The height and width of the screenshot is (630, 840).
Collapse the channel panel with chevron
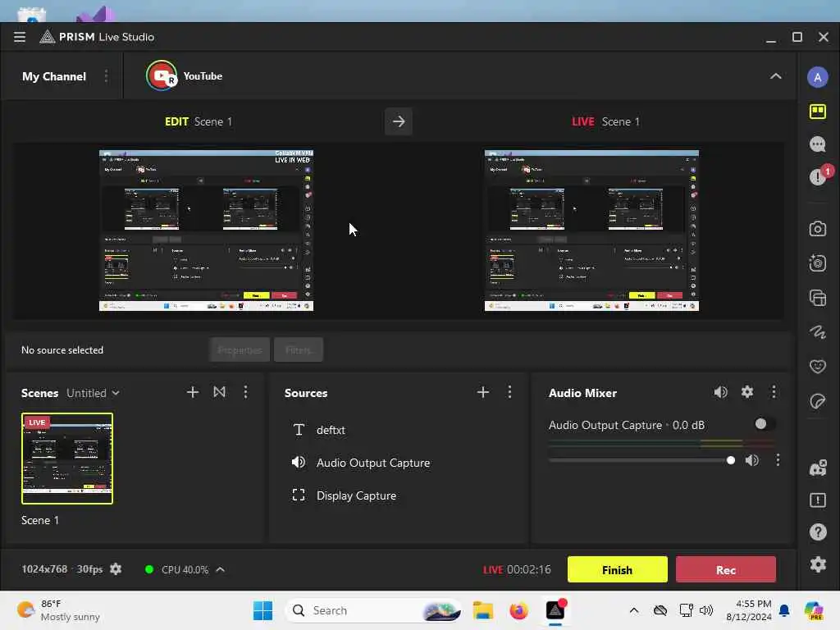(x=775, y=76)
